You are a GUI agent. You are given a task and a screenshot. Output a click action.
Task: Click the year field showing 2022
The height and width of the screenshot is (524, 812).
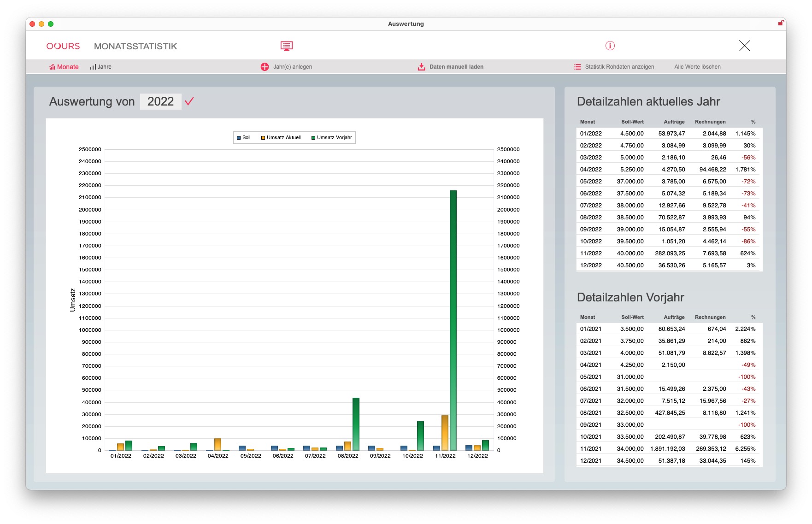click(160, 101)
